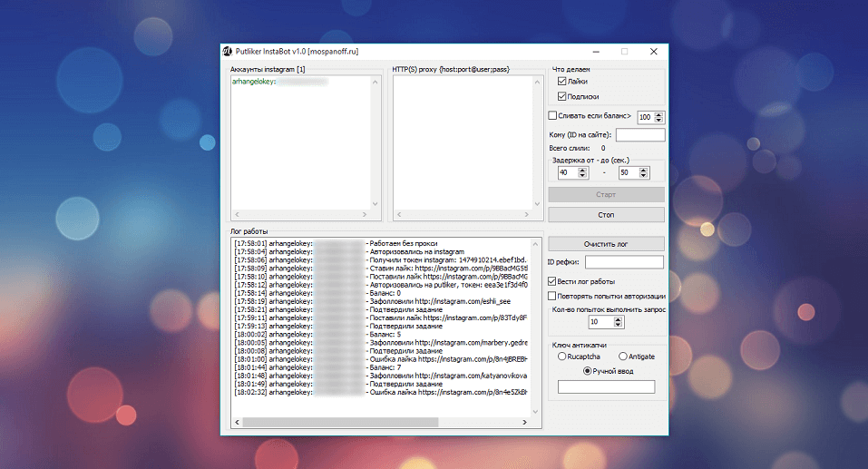The width and height of the screenshot is (868, 469).
Task: Minimize the Putliker InstaBot window
Action: coord(596,52)
